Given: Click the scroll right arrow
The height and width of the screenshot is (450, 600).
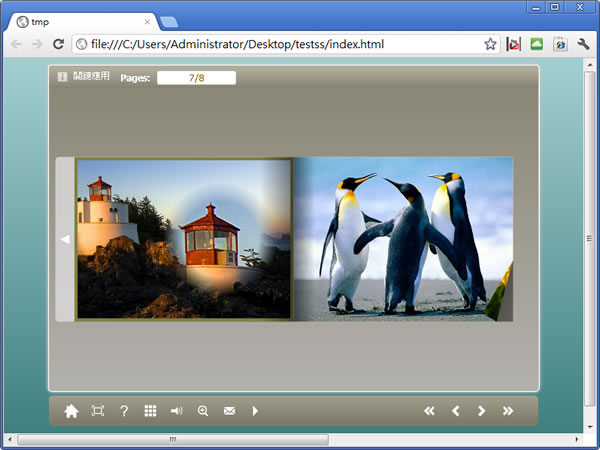Looking at the screenshot, I should point(577,439).
